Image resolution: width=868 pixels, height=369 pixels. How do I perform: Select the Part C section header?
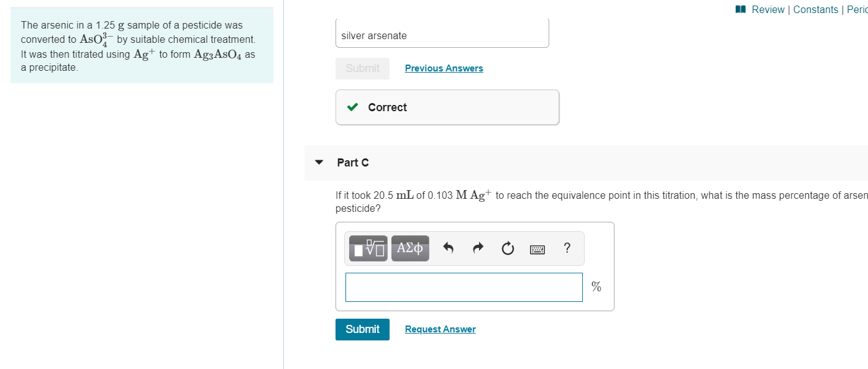tap(352, 163)
